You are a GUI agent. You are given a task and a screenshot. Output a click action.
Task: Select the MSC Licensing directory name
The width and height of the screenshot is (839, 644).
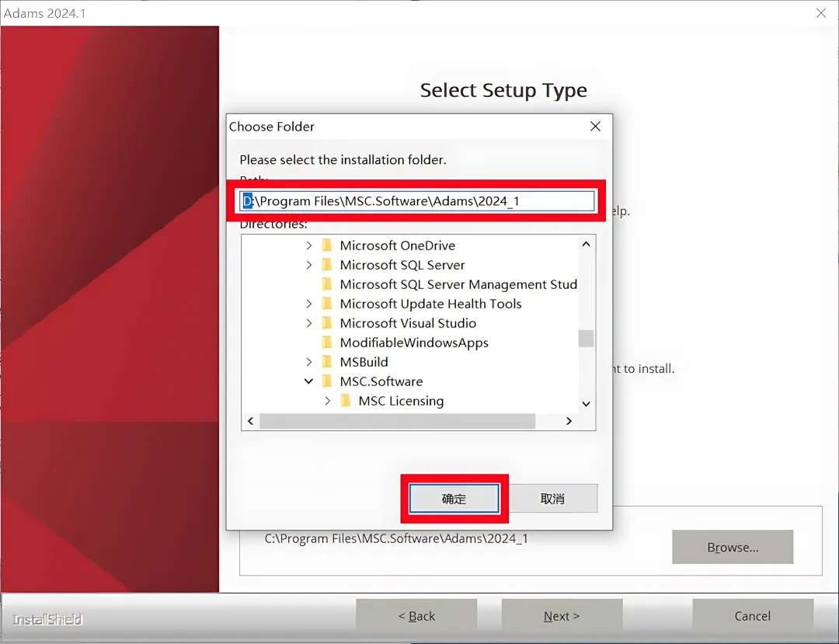pos(402,401)
